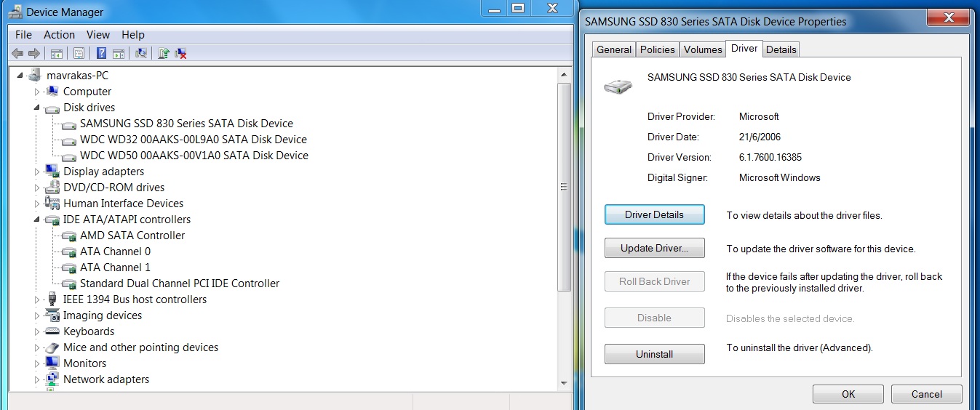Screen dimensions: 980x410
Task: Click the Update Driver... button
Action: (x=655, y=248)
